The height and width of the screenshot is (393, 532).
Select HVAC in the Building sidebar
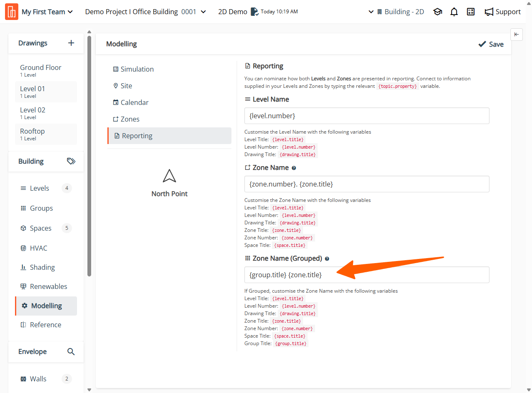coord(38,248)
